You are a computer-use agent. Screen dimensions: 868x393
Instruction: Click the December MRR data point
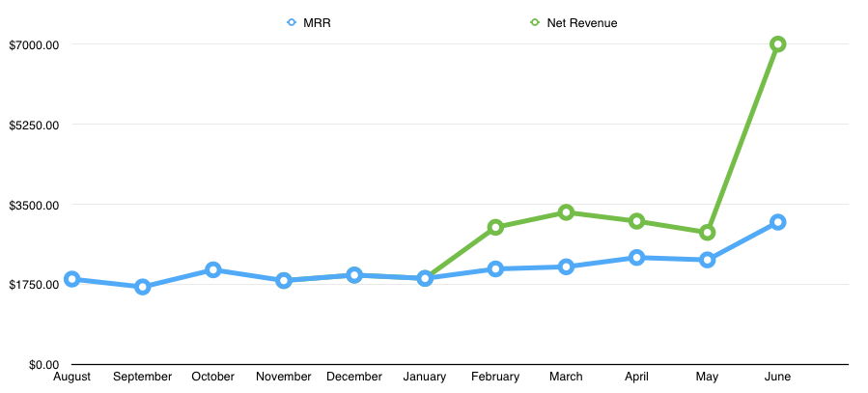tap(354, 275)
